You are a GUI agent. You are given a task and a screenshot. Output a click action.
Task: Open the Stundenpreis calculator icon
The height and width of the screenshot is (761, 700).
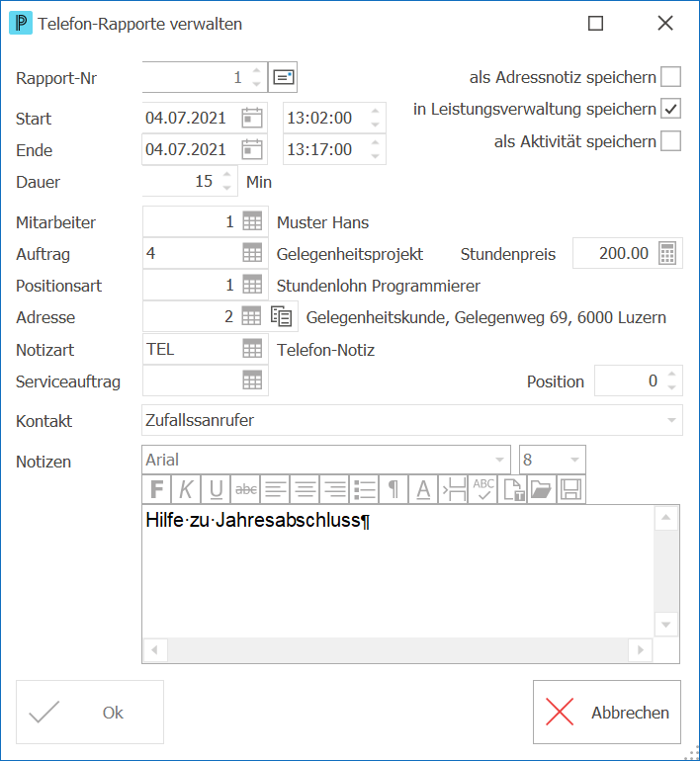(667, 253)
